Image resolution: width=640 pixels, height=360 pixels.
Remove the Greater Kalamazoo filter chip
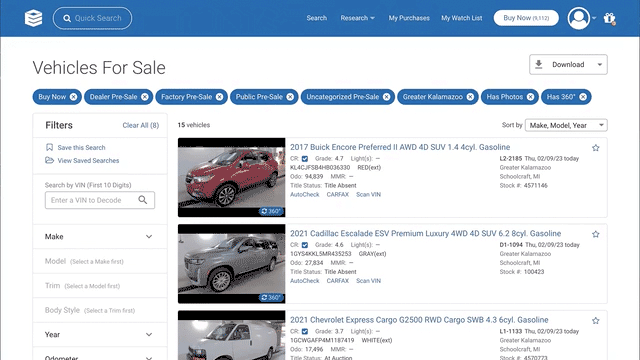pyautogui.click(x=470, y=97)
